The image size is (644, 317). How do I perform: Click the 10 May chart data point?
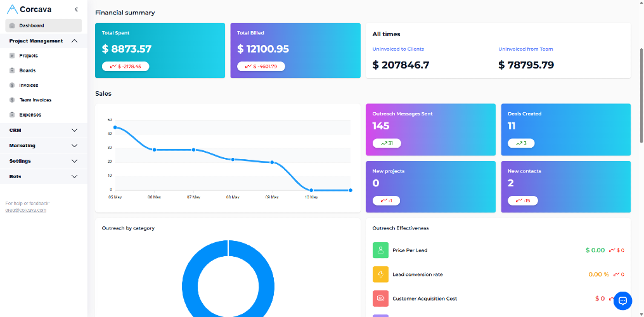[311, 190]
